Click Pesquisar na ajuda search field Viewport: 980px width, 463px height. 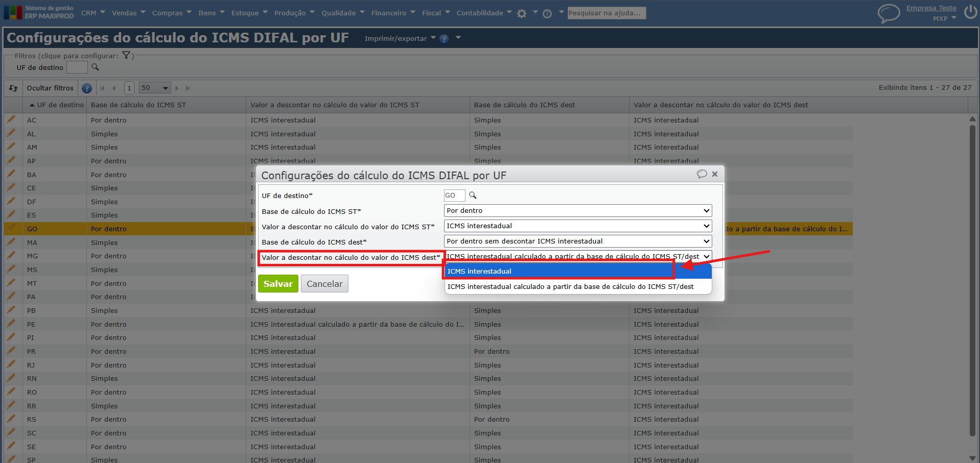[x=606, y=13]
